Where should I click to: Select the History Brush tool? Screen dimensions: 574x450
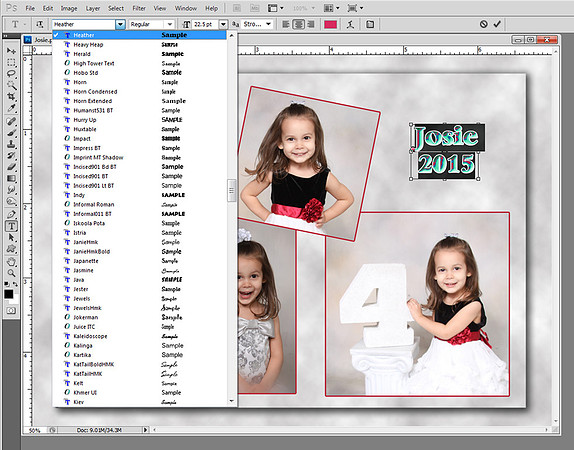pos(11,156)
